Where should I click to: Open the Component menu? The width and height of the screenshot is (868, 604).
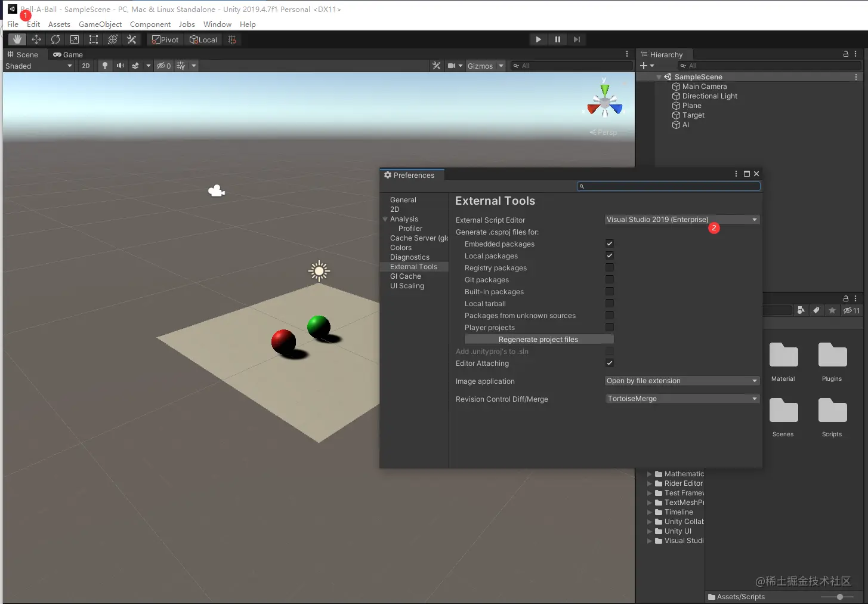coord(150,24)
